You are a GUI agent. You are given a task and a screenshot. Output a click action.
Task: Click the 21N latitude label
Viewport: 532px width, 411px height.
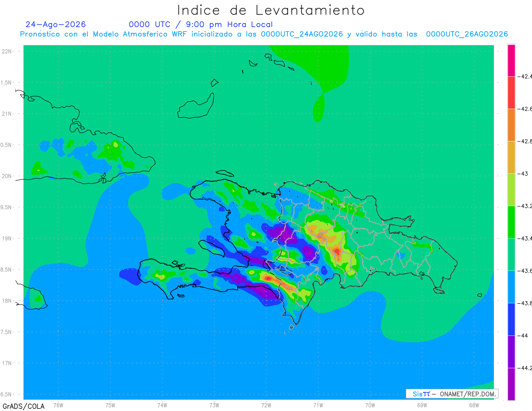point(7,114)
